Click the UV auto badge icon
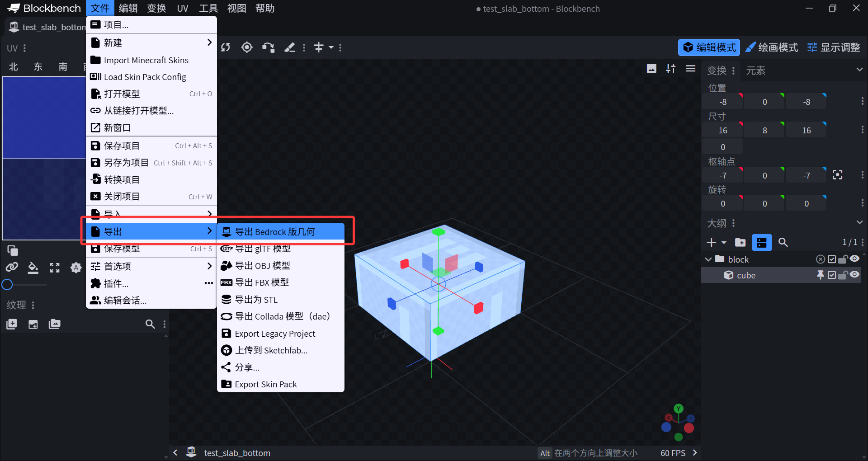 point(76,268)
